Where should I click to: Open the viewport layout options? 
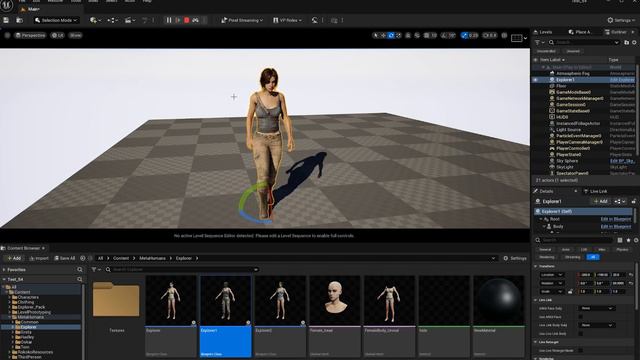pyautogui.click(x=518, y=38)
